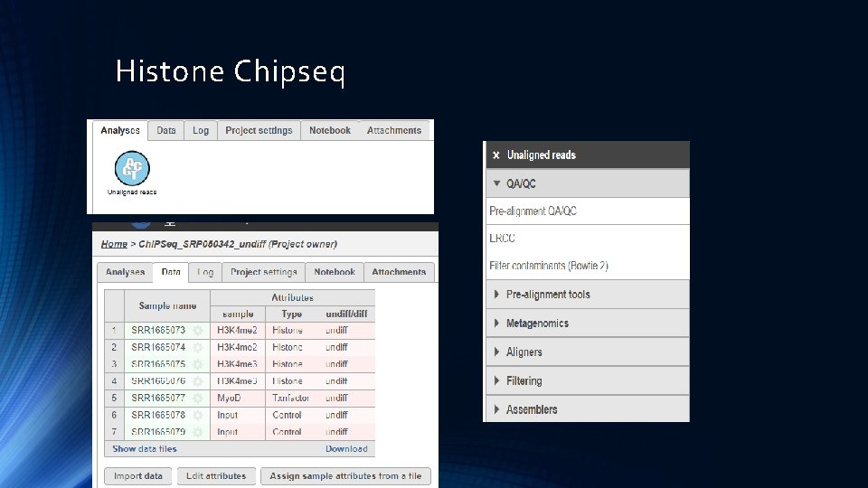
Task: Switch to Log tab in lower project panel
Action: (205, 272)
